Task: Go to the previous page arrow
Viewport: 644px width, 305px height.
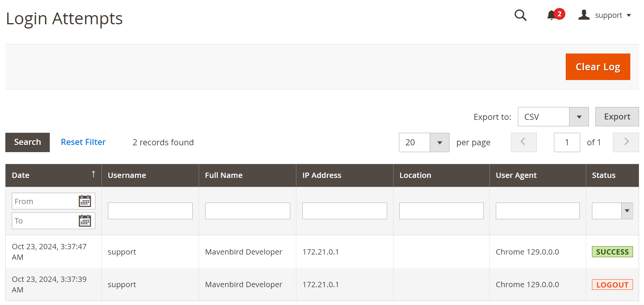Action: 524,142
